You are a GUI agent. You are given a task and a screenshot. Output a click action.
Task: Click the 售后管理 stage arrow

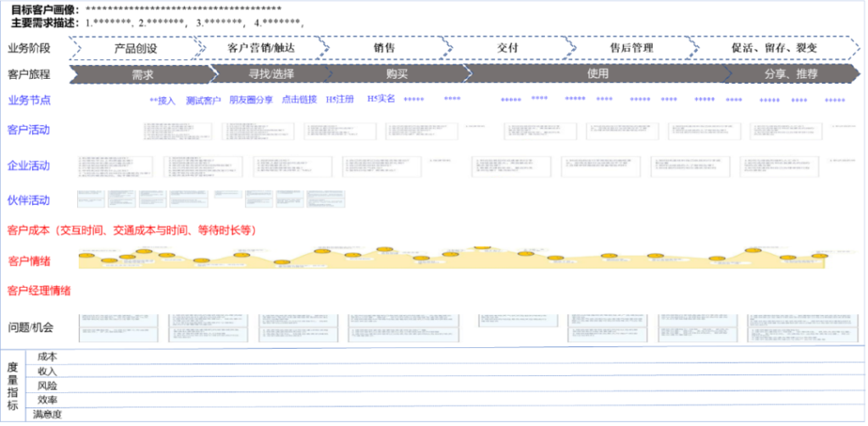click(x=632, y=48)
